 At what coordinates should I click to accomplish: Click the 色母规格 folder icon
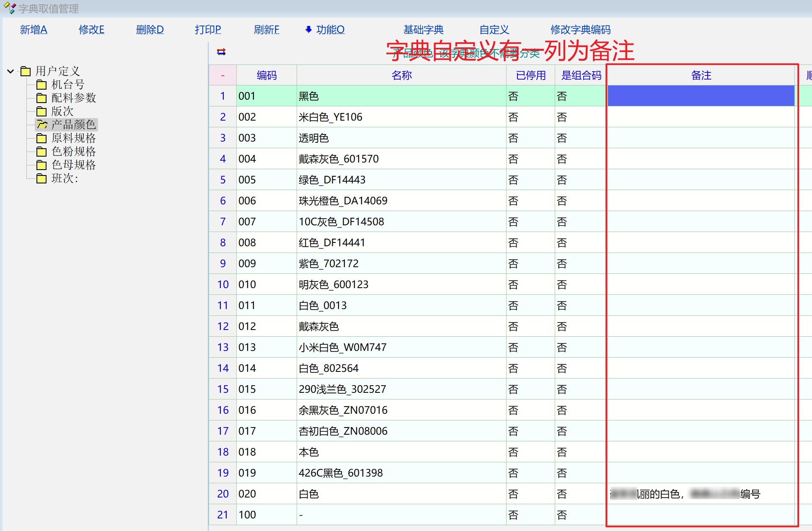[41, 165]
